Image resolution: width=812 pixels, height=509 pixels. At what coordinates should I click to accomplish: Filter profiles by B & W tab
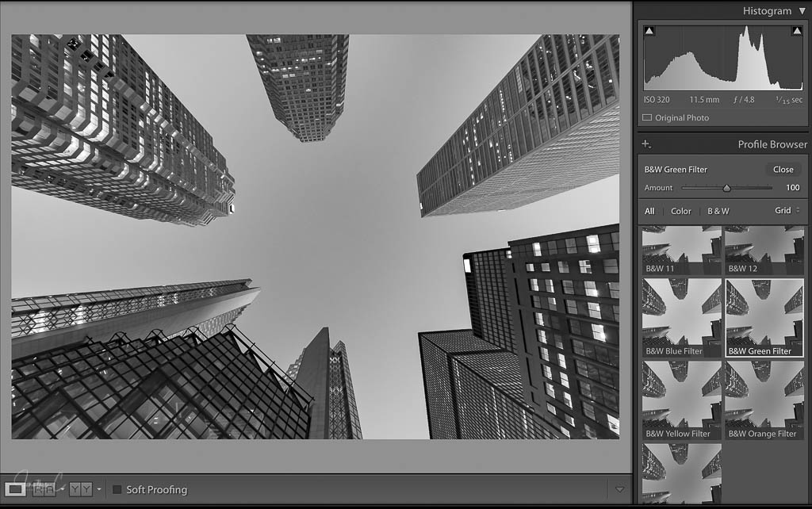(718, 211)
